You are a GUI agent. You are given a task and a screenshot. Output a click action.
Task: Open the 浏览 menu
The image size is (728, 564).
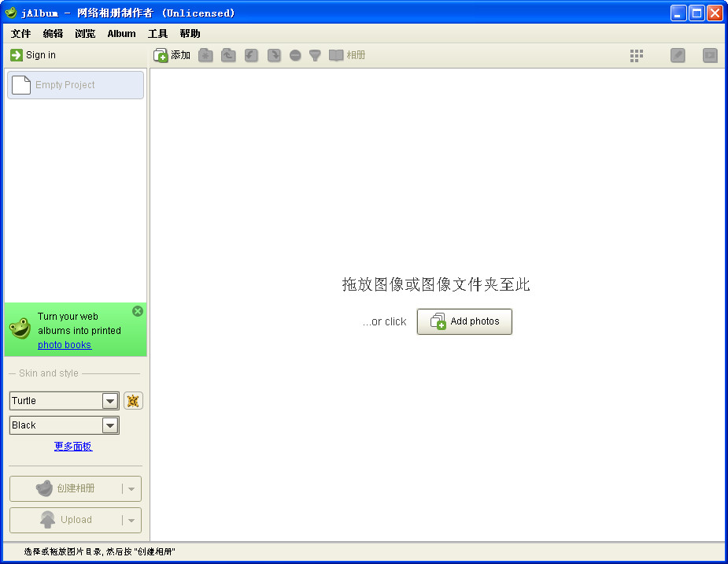[85, 33]
